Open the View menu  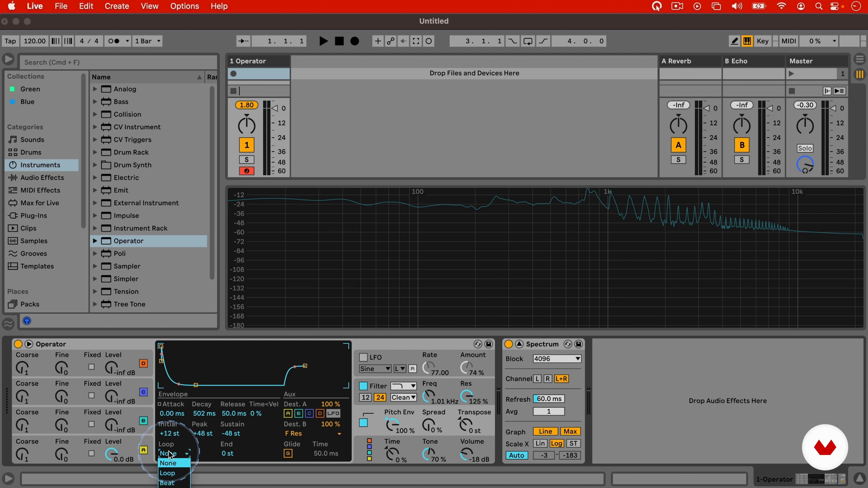tap(149, 6)
